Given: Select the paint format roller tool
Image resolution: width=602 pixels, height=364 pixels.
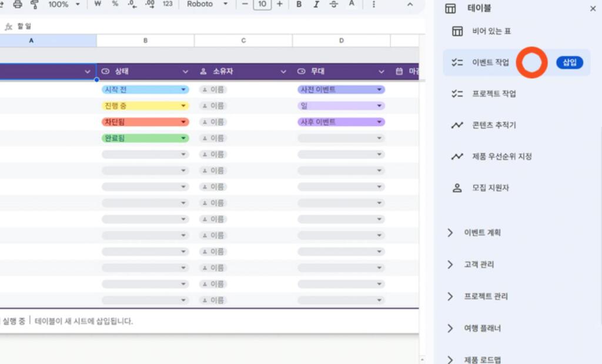Looking at the screenshot, I should click(x=34, y=4).
